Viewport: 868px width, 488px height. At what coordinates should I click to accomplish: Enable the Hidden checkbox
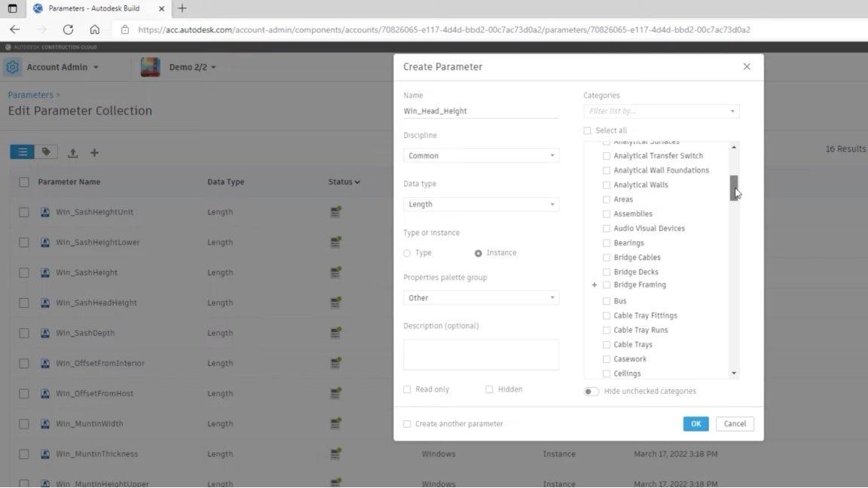(x=489, y=389)
